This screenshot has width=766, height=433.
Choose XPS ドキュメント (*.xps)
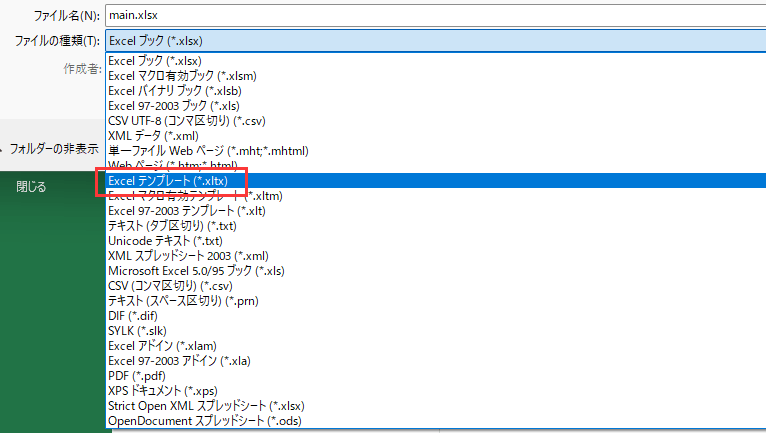pos(163,391)
